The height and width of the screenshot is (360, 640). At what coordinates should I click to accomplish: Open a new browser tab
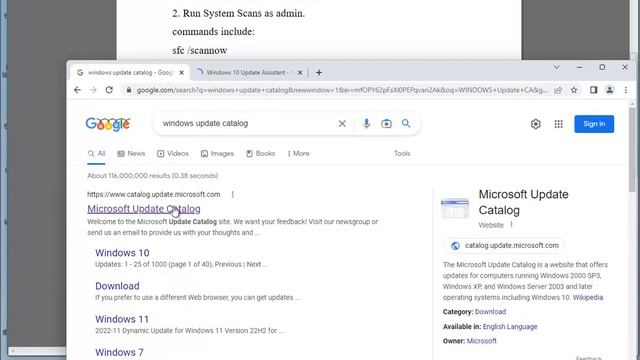tap(319, 73)
